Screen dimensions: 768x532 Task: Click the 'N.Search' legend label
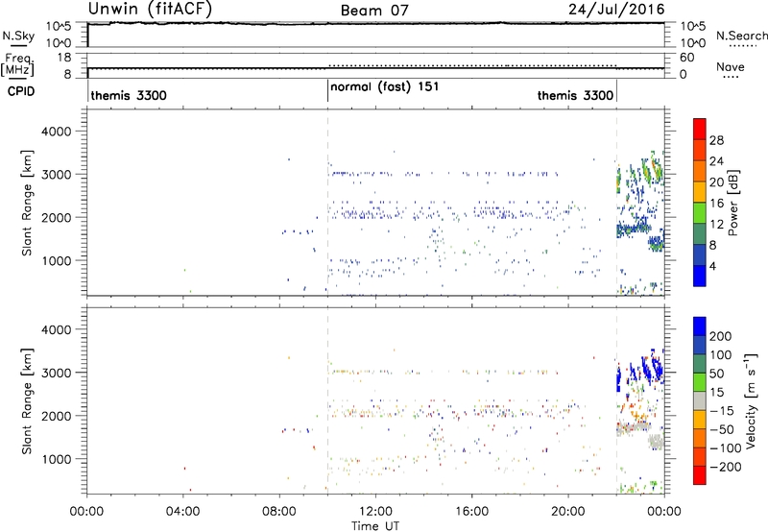741,36
